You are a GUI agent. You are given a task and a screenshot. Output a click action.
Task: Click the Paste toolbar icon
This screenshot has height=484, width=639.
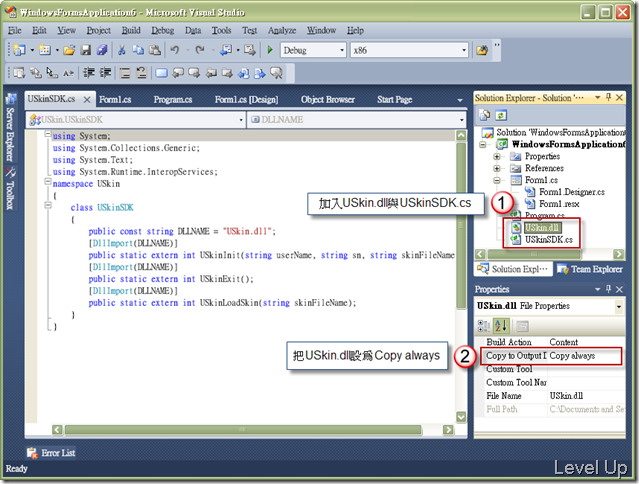(x=155, y=50)
